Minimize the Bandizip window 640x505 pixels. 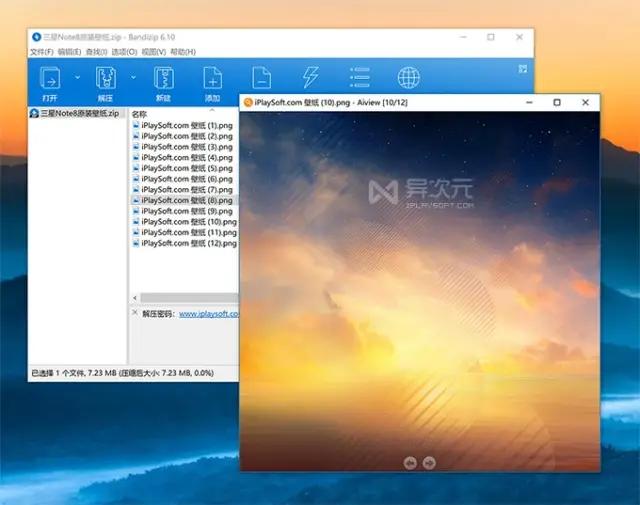[463, 37]
